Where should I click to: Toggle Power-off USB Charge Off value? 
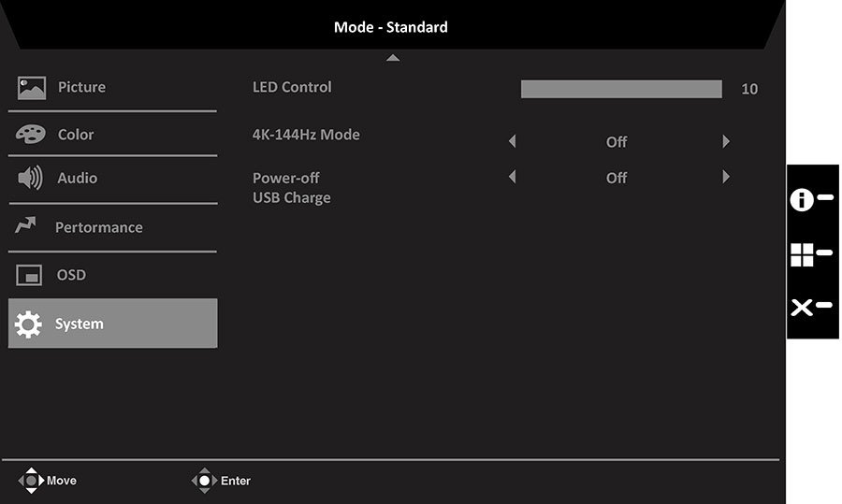tap(617, 178)
